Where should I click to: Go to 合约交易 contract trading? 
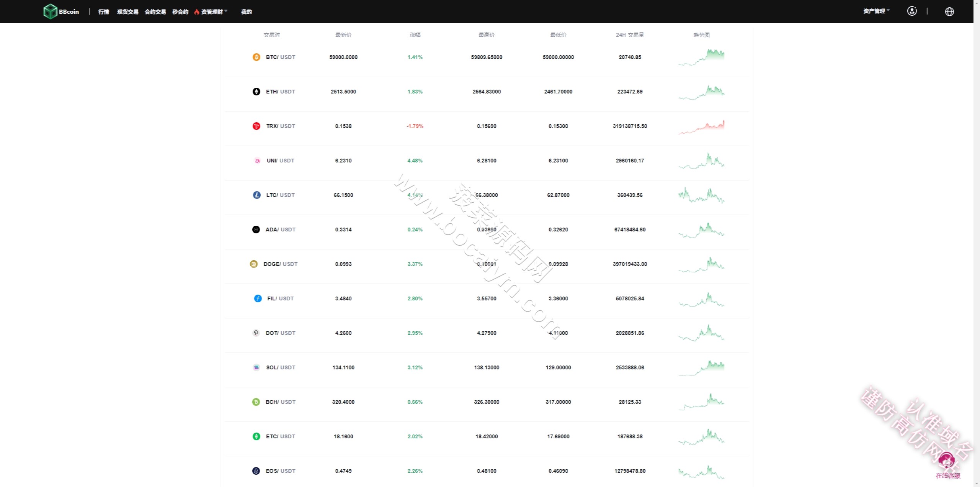tap(155, 12)
